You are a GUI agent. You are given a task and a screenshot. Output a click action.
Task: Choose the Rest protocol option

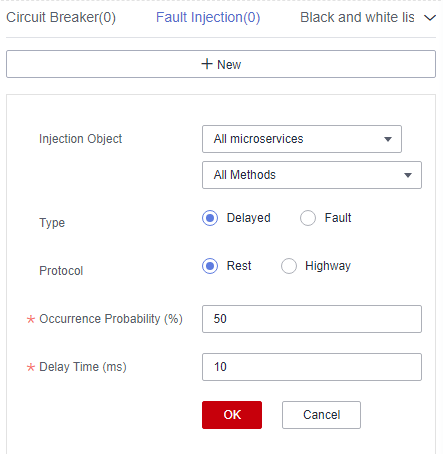click(x=210, y=266)
